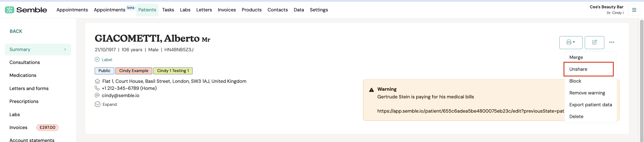Click the Cee's Beauty Bar account name
The width and height of the screenshot is (644, 142).
pos(606,7)
